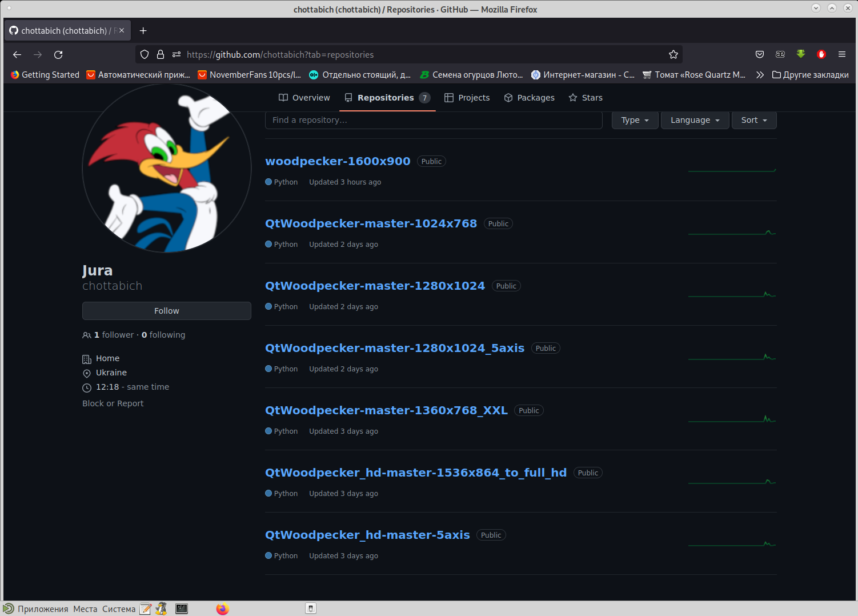Image resolution: width=858 pixels, height=616 pixels.
Task: Open the red ad blocker extension
Action: click(821, 54)
